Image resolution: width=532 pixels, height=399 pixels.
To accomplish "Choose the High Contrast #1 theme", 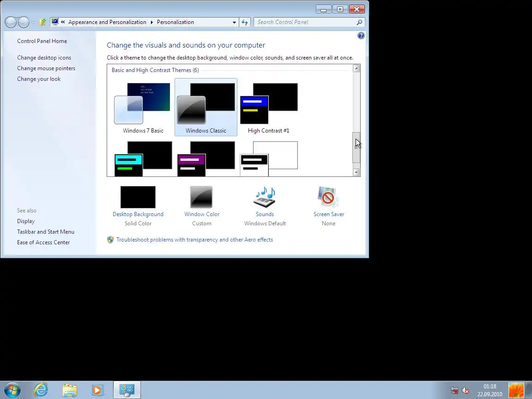I will coord(268,107).
